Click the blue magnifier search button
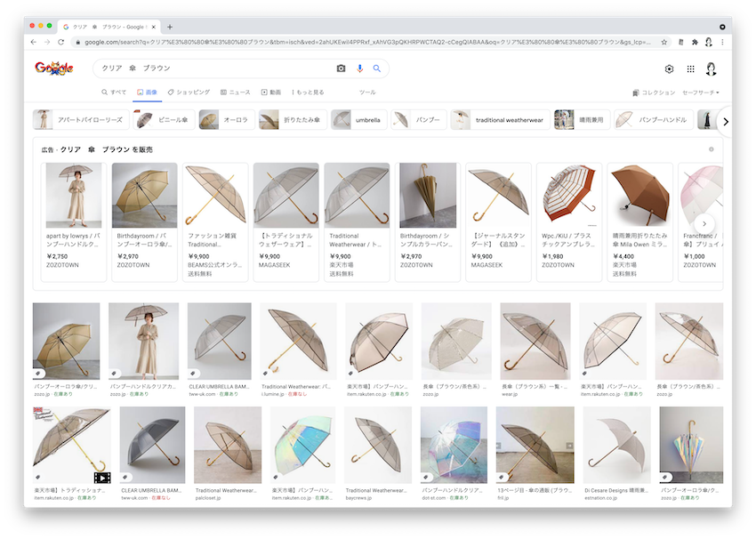Screen dimensions: 756x539 coord(377,68)
